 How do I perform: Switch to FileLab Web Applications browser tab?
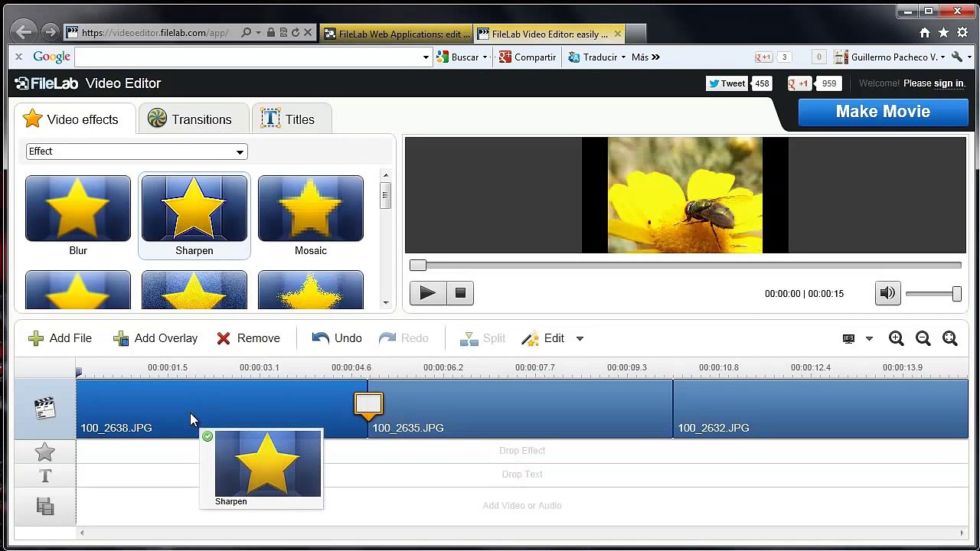click(396, 34)
